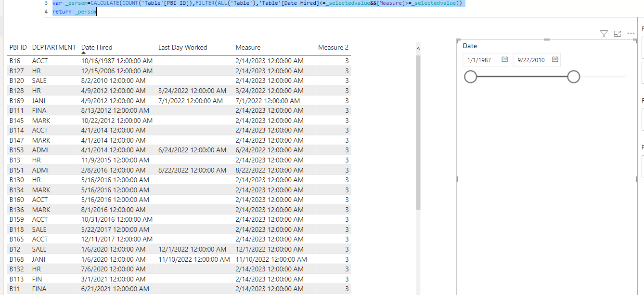This screenshot has height=295, width=644.
Task: Open the filter icon above Date slicer
Action: [x=604, y=34]
